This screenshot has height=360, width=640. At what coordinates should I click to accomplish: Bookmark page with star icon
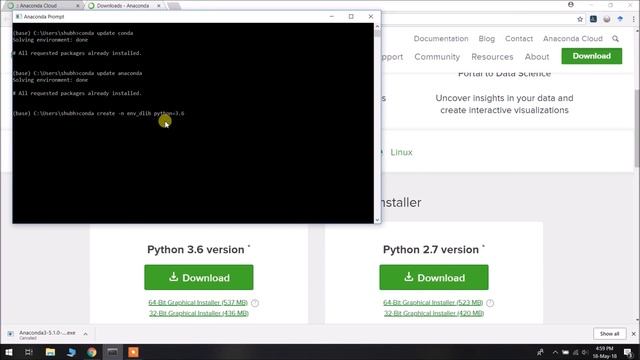tap(580, 19)
